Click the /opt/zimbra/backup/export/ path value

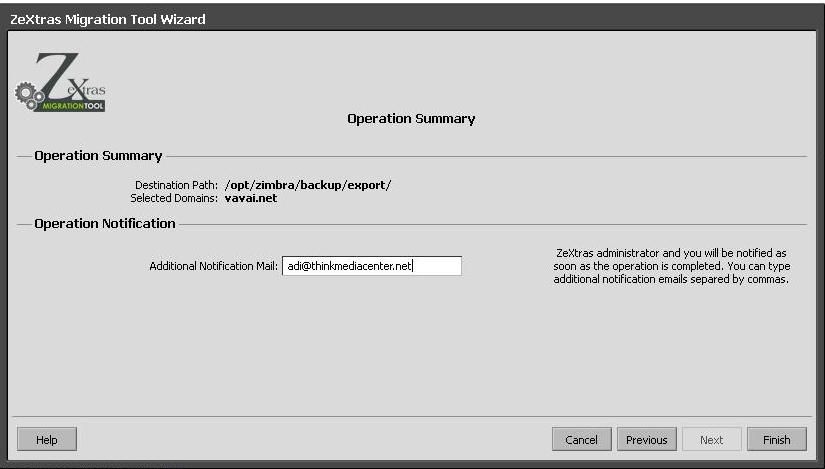click(x=308, y=186)
